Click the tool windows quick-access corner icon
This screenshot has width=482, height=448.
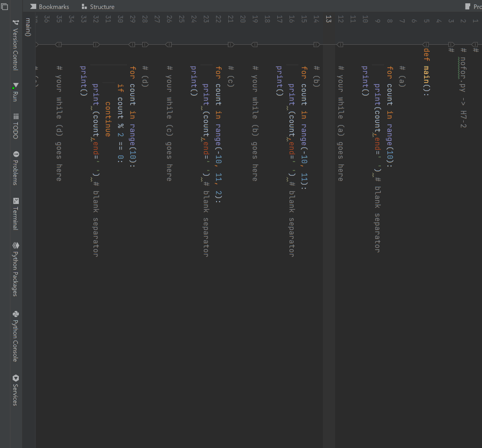point(5,7)
